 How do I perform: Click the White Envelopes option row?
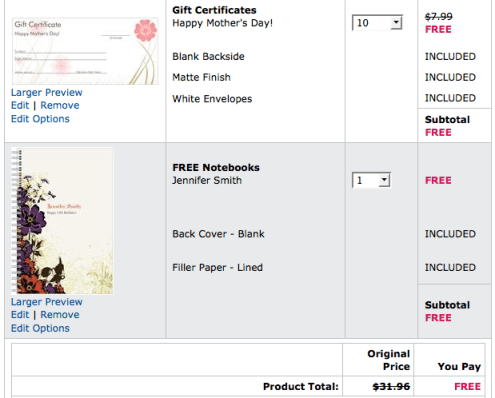click(212, 99)
